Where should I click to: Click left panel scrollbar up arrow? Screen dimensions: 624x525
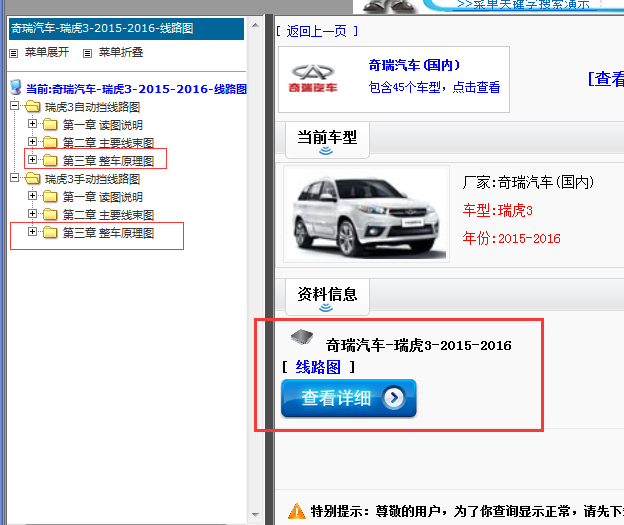coord(255,25)
